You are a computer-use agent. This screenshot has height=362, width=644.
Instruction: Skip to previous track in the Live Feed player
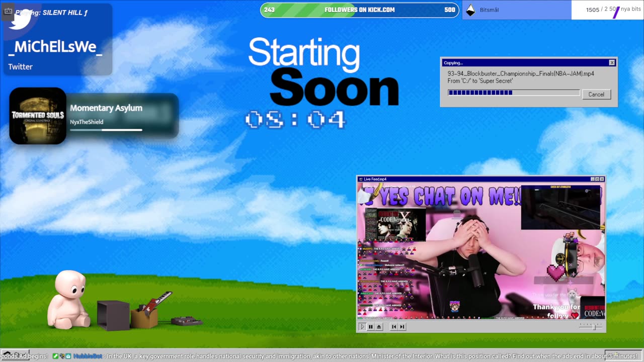pyautogui.click(x=394, y=327)
